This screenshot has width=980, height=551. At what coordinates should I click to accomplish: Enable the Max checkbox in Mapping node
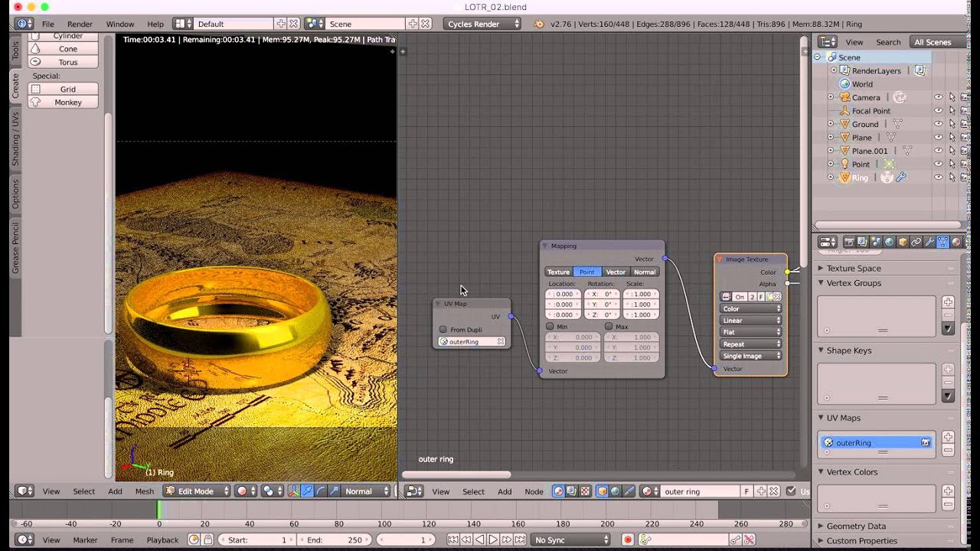click(x=609, y=327)
